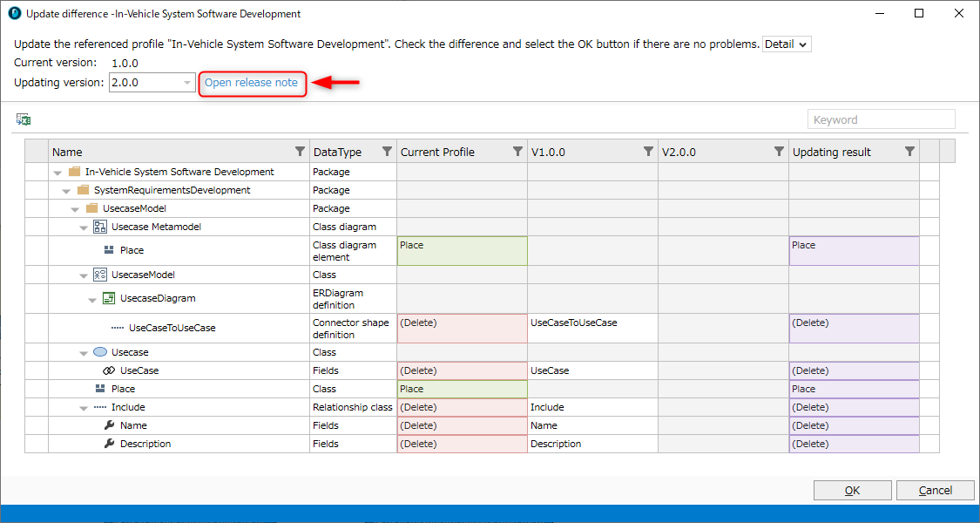The image size is (980, 523).
Task: Click the UsecaseModel class icon
Action: coord(100,274)
